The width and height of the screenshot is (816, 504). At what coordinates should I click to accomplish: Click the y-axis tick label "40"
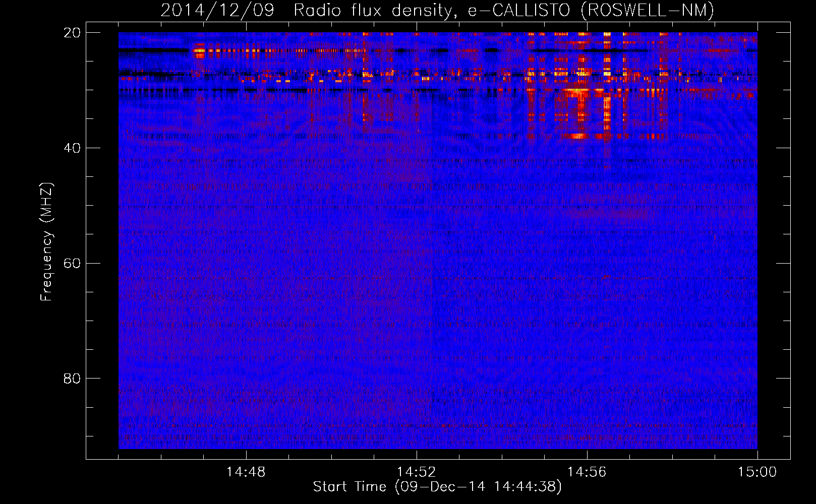pos(72,148)
